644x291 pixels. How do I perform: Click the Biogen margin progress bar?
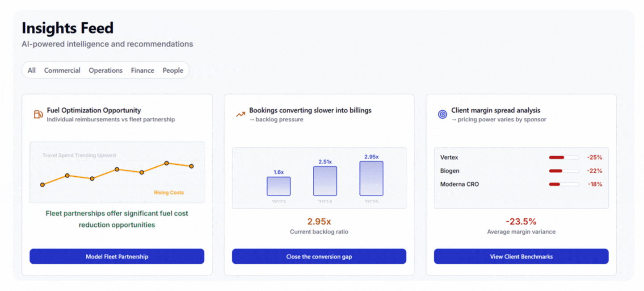(564, 171)
